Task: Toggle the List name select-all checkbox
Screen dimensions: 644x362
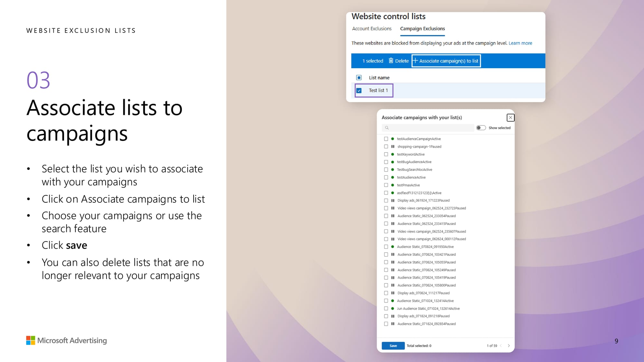Action: (359, 78)
